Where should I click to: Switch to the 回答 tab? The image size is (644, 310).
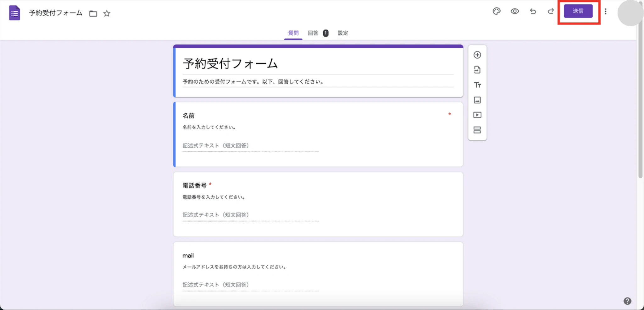(314, 33)
